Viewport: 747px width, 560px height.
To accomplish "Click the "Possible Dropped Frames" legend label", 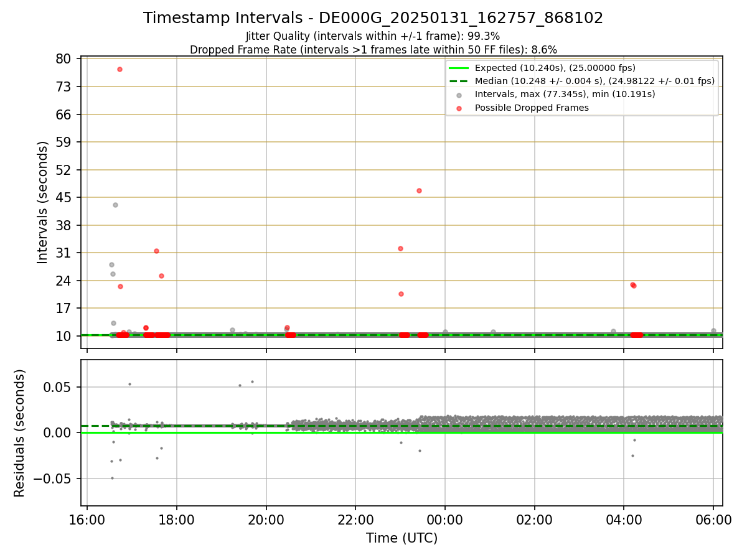I will point(532,108).
